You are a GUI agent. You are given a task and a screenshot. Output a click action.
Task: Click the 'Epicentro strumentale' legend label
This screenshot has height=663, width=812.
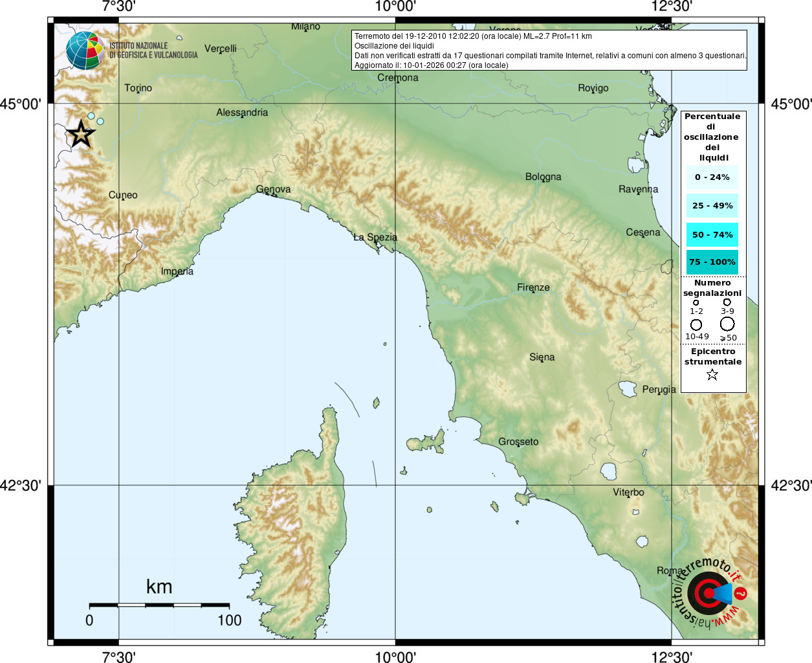713,357
